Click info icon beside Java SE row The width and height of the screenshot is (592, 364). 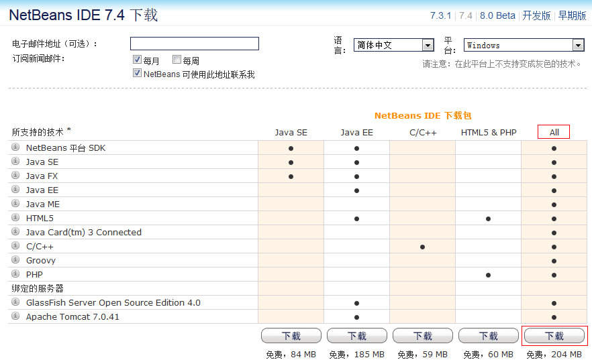[15, 161]
